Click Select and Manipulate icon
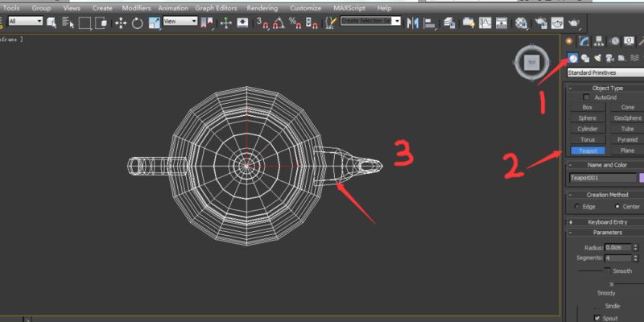Screen dimensions: 644x322 [x=226, y=23]
